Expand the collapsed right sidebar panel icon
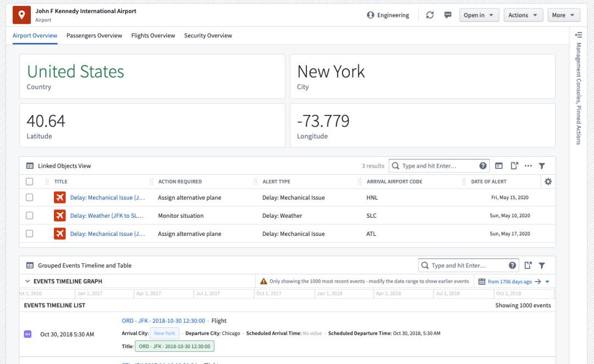This screenshot has width=594, height=364. click(x=578, y=35)
